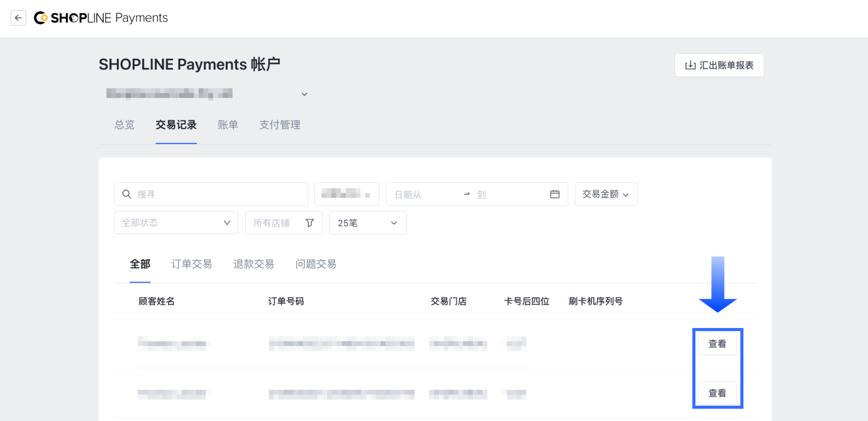Open the 25笔 page size dropdown
Viewport: 868px width, 421px height.
point(368,223)
